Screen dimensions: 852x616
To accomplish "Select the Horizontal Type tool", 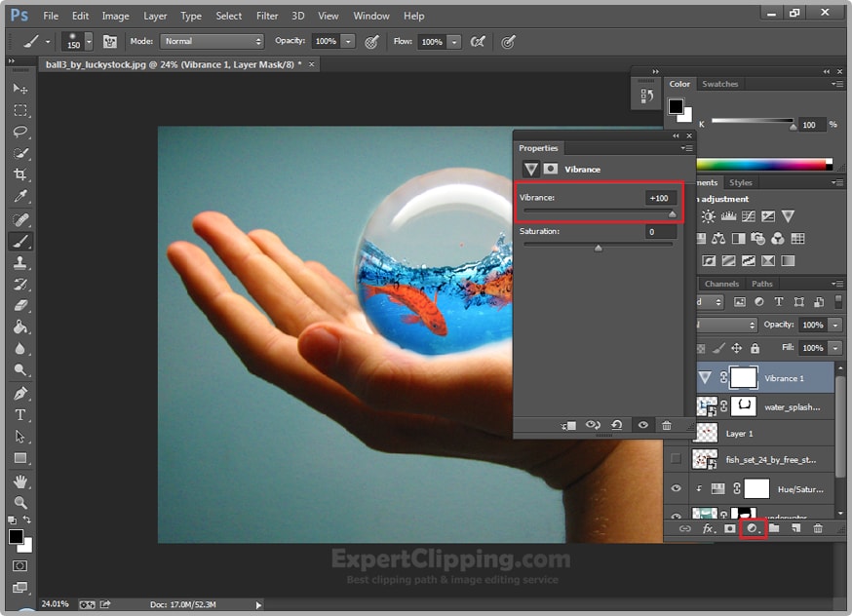I will [x=18, y=414].
